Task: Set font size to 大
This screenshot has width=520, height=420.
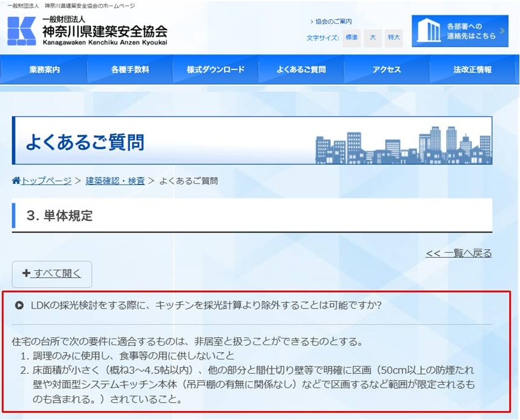Action: 373,37
